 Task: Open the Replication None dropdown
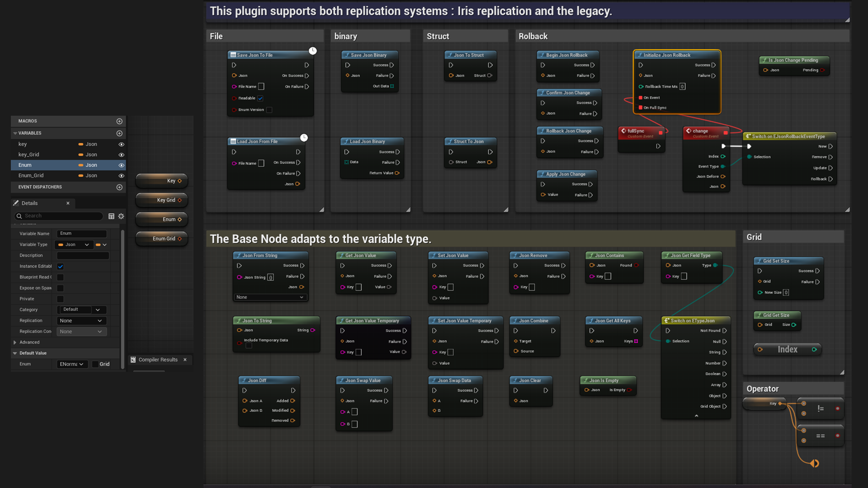click(x=82, y=321)
